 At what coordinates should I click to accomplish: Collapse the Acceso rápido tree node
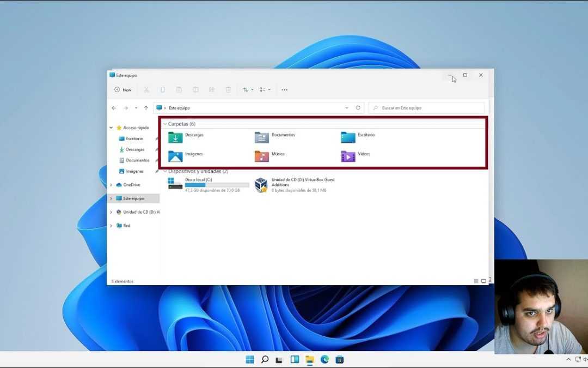[x=111, y=128]
